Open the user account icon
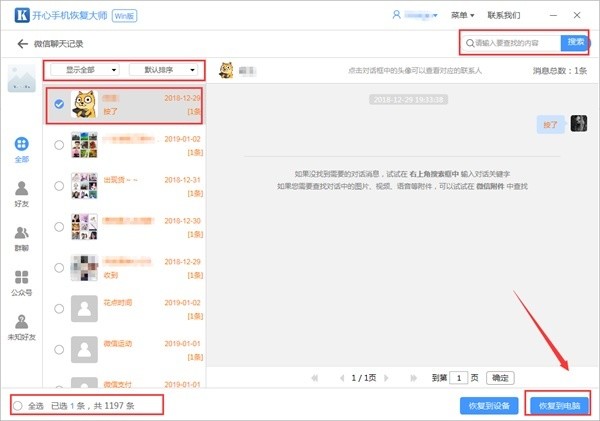The height and width of the screenshot is (421, 600). pyautogui.click(x=396, y=15)
